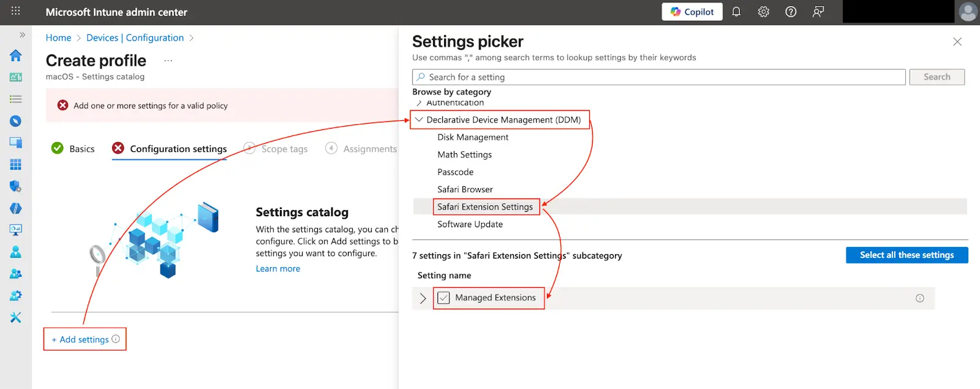Show info for Managed Extensions setting

(x=919, y=298)
